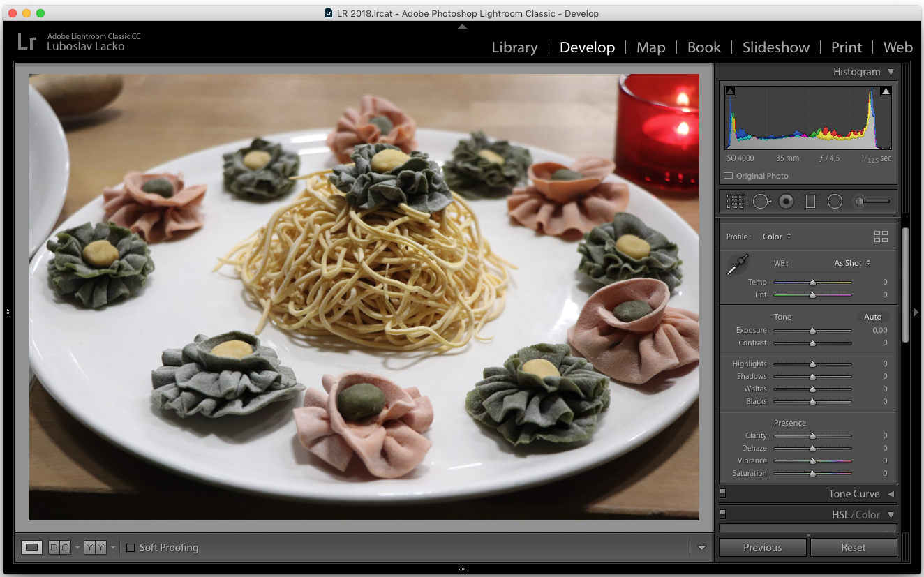Open the profile browser grid icon

pos(881,237)
